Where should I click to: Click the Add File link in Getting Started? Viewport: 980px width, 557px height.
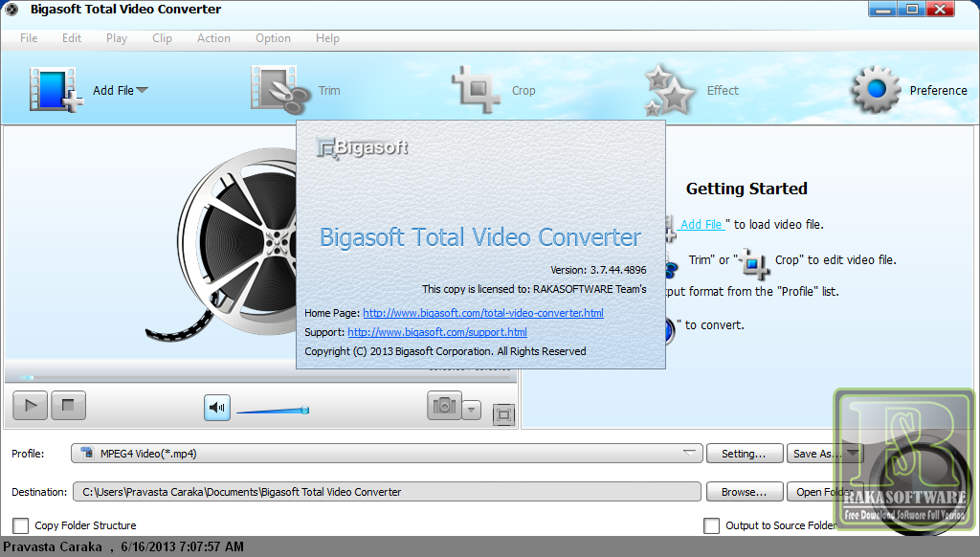701,224
